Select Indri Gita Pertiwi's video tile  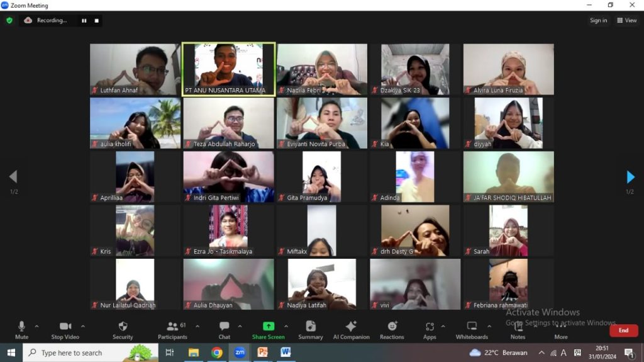(229, 177)
